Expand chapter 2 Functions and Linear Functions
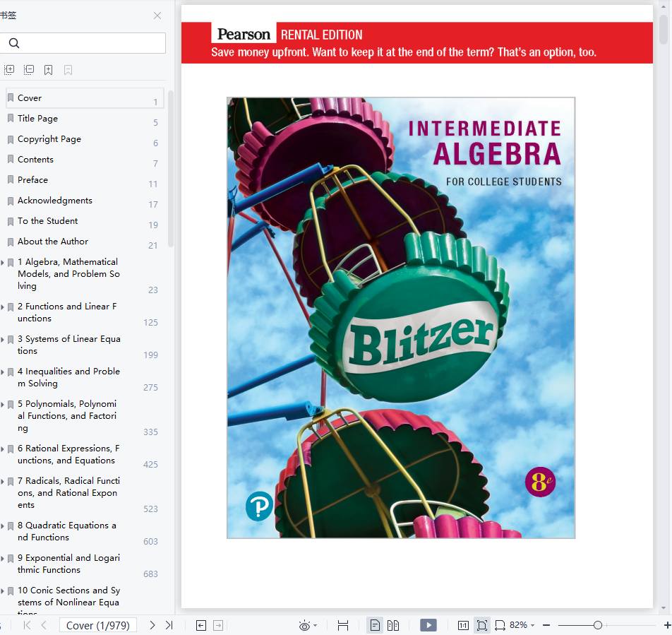This screenshot has width=672, height=635. tap(3, 307)
